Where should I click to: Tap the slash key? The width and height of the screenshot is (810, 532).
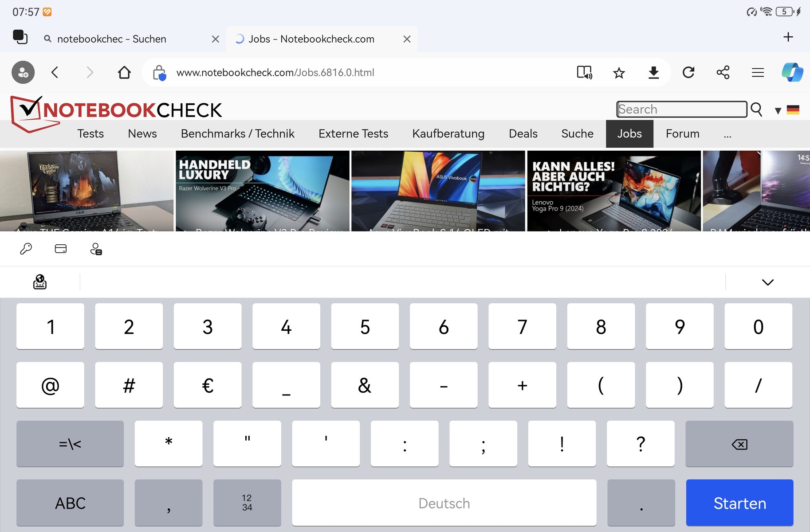(758, 385)
